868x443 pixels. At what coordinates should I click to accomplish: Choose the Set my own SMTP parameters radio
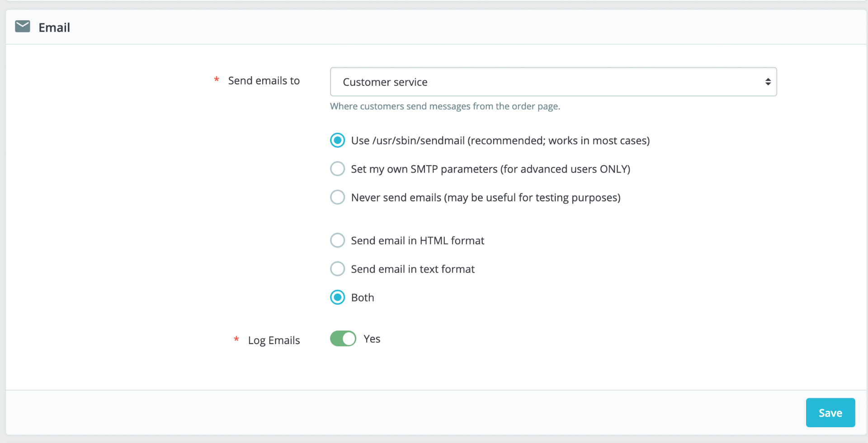[338, 169]
